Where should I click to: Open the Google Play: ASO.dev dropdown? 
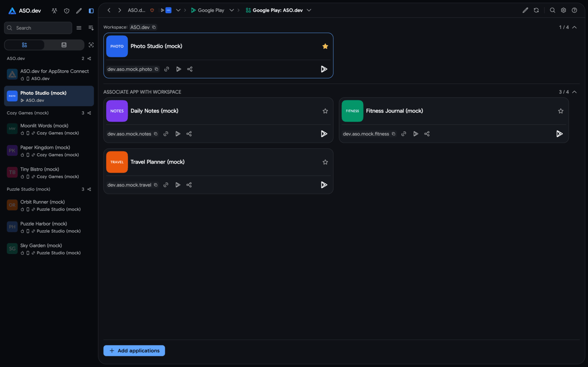(309, 10)
